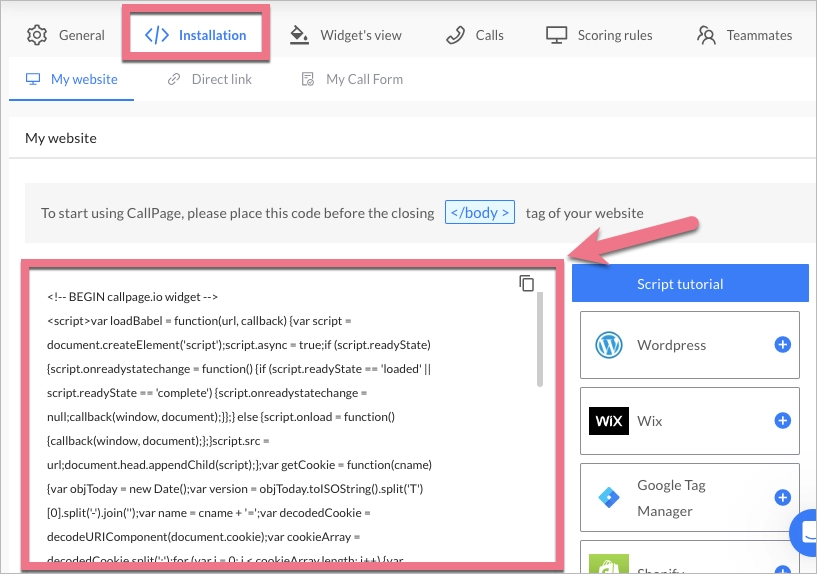Expand the Wix instructions with plus

click(x=782, y=420)
